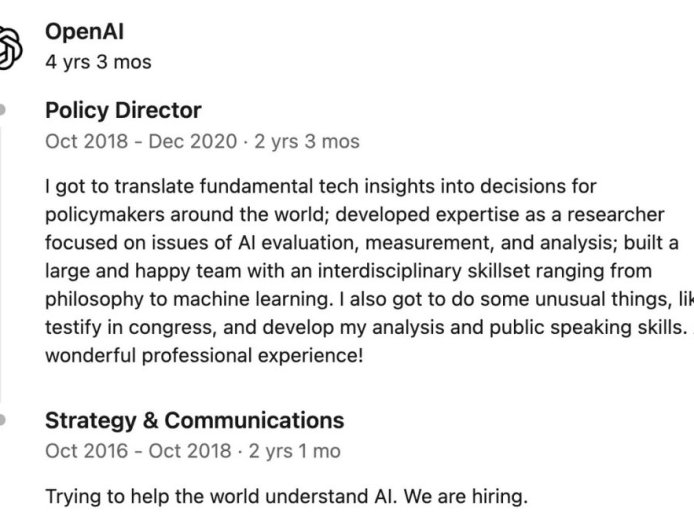Click the "Oct 2018 - Dec 2020" date range
The width and height of the screenshot is (694, 532).
140,141
